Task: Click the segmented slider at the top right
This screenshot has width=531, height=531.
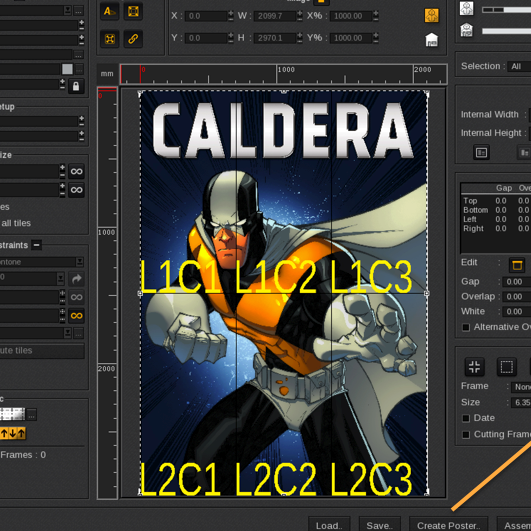Action: tap(506, 10)
